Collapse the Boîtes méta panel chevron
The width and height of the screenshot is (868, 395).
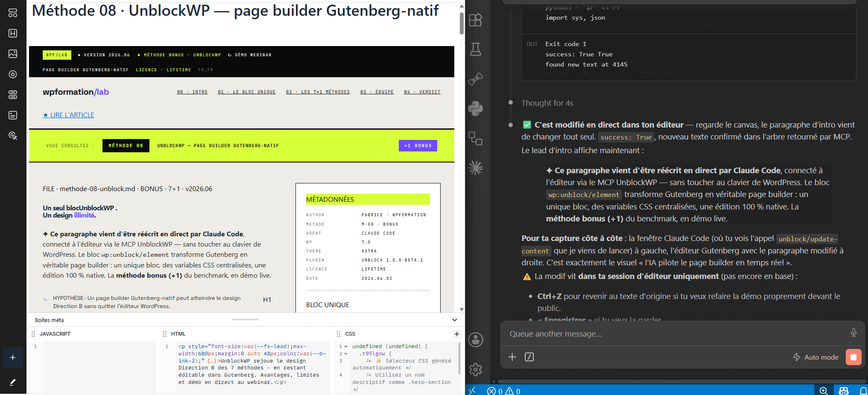click(x=455, y=320)
